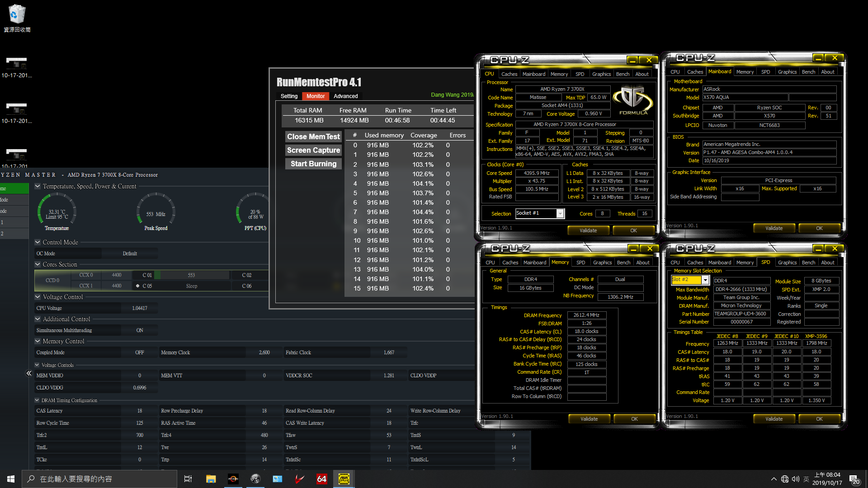Collapse the Voltage Controls subsection
This screenshot has height=488, width=868.
click(x=37, y=365)
